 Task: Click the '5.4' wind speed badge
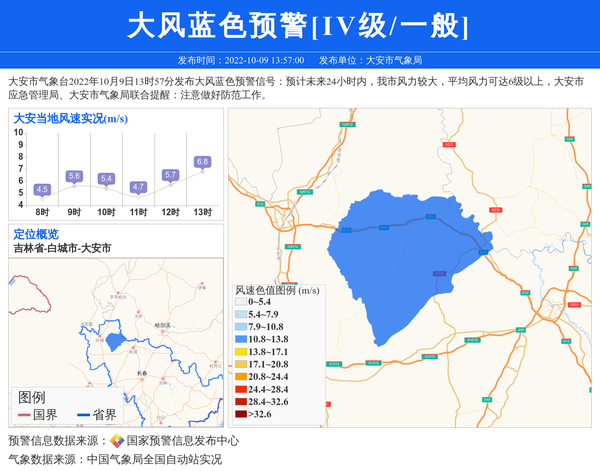click(x=106, y=179)
